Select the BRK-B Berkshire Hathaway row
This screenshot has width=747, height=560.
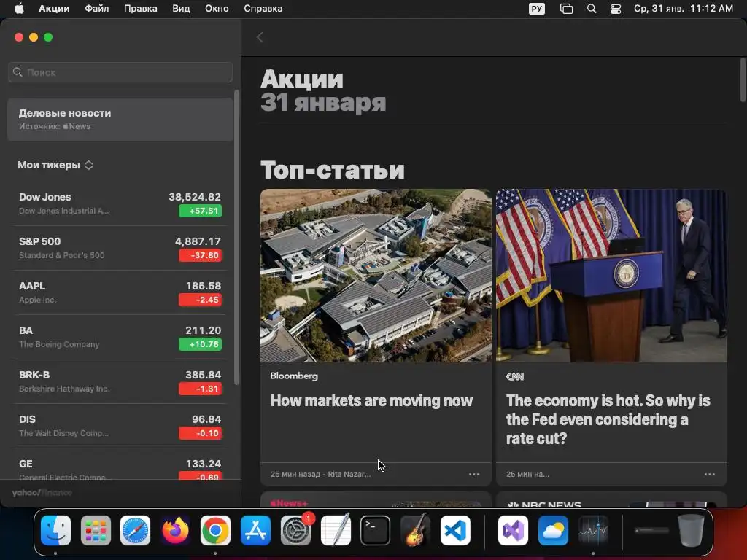(x=120, y=381)
